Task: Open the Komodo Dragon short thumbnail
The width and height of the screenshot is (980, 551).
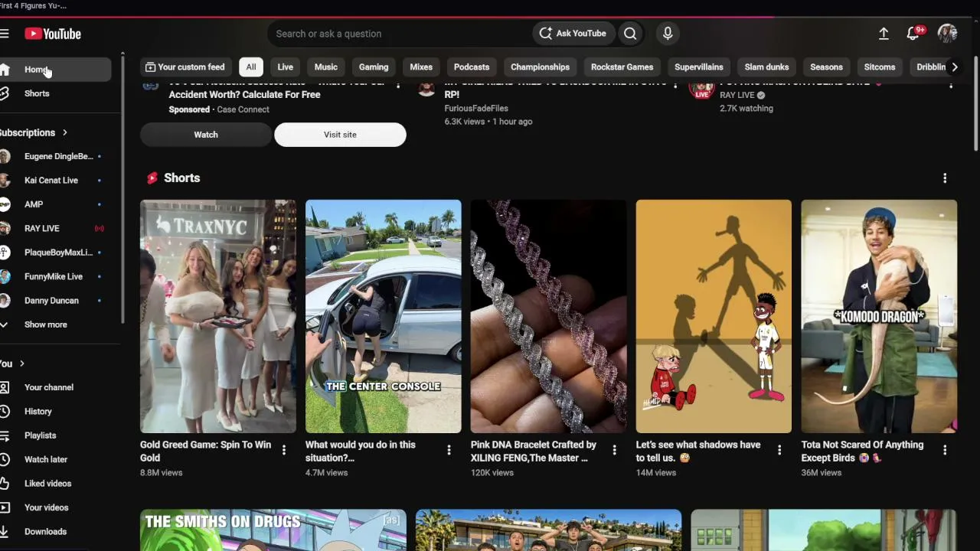Action: click(x=879, y=317)
